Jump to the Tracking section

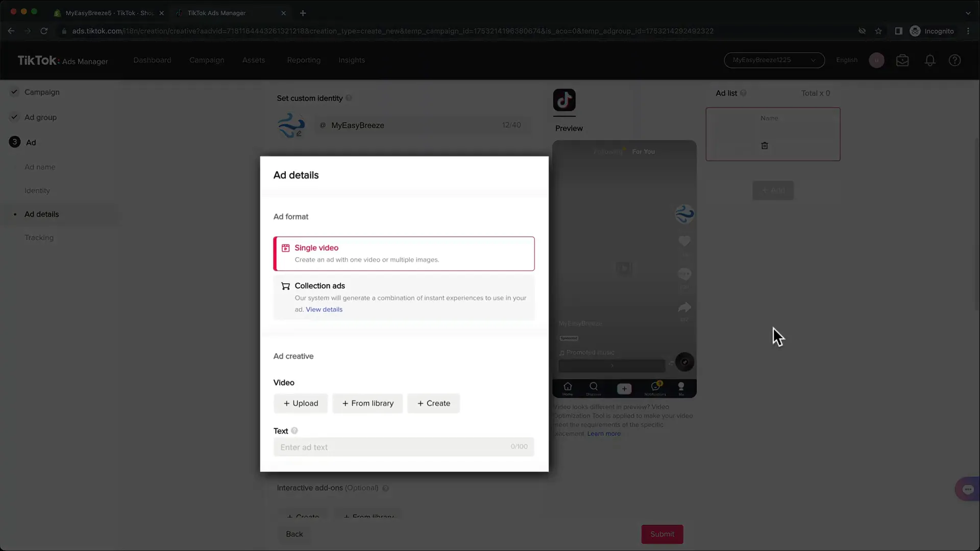[x=39, y=238]
